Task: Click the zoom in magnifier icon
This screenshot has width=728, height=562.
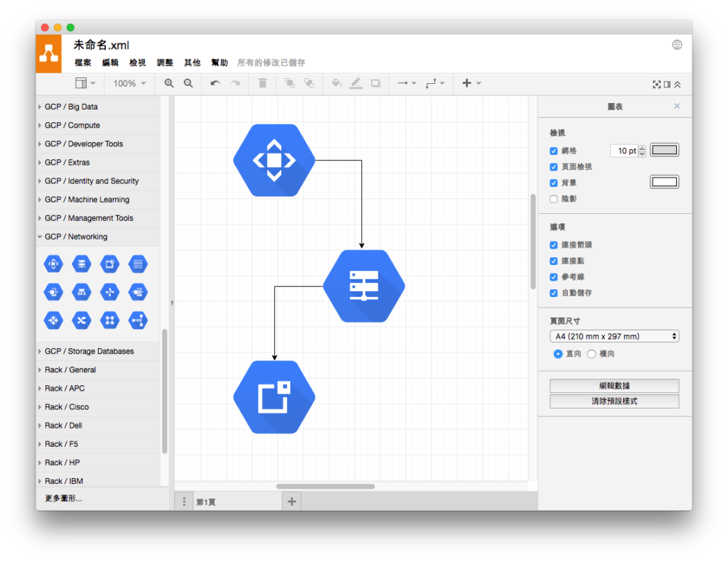Action: coord(169,83)
